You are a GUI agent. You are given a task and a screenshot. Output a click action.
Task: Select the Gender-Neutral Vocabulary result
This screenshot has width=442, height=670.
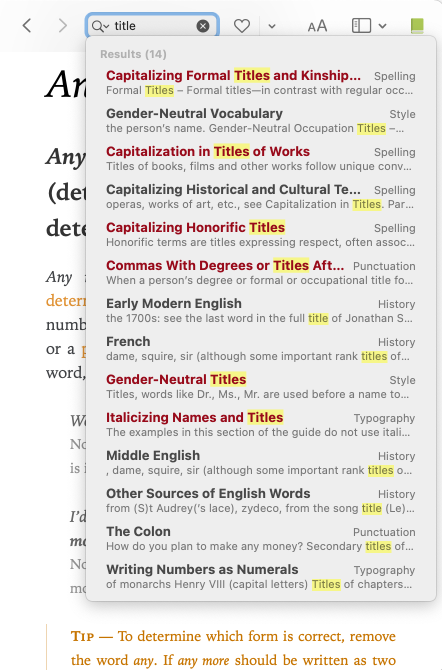point(261,120)
